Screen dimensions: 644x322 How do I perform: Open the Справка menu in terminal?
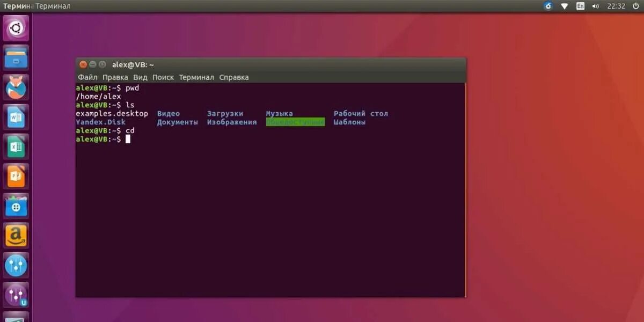pyautogui.click(x=234, y=77)
